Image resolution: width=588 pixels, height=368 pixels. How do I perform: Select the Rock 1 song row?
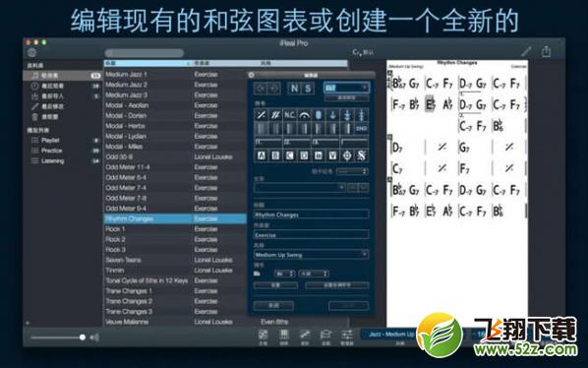pos(174,229)
